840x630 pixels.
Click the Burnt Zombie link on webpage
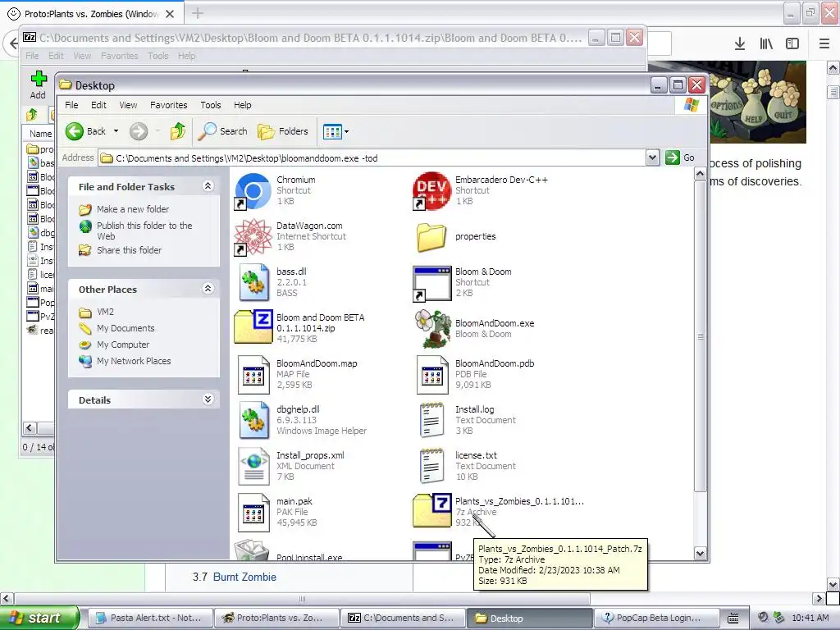point(244,577)
